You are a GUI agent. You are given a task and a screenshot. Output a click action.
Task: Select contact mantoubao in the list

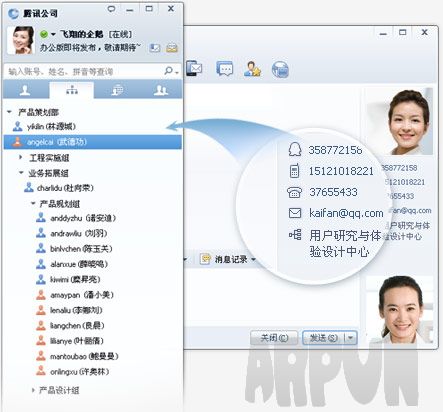coord(84,356)
